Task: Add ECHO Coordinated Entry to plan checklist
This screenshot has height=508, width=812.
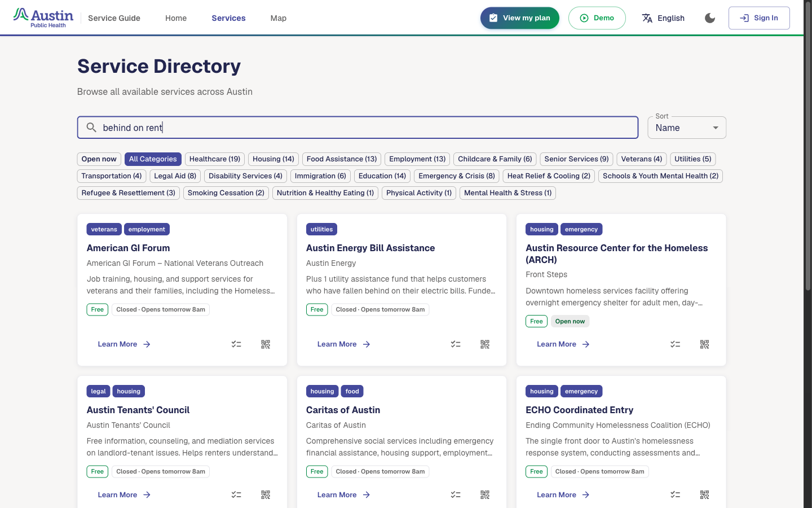Action: click(675, 495)
